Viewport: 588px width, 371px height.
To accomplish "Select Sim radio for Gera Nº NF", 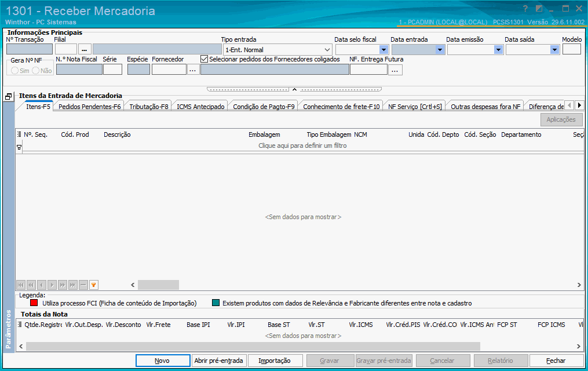I will click(14, 71).
